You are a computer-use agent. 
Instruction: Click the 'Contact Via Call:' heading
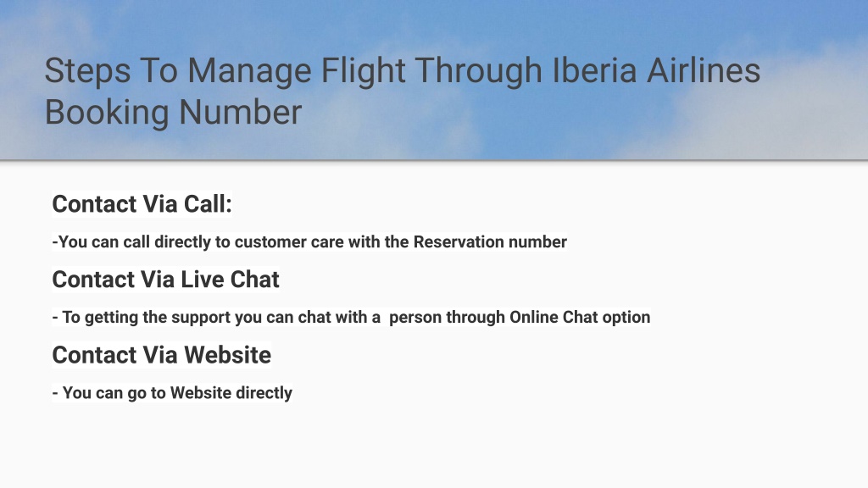pos(142,204)
